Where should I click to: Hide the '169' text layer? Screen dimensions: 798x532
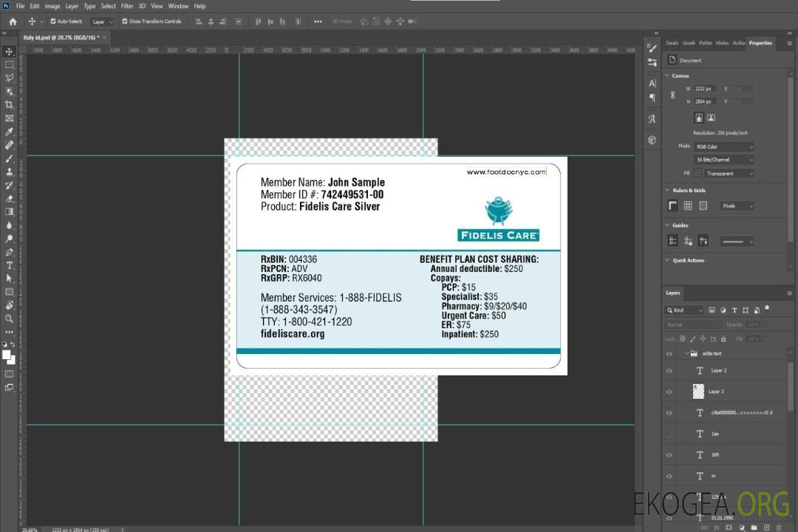(x=669, y=455)
